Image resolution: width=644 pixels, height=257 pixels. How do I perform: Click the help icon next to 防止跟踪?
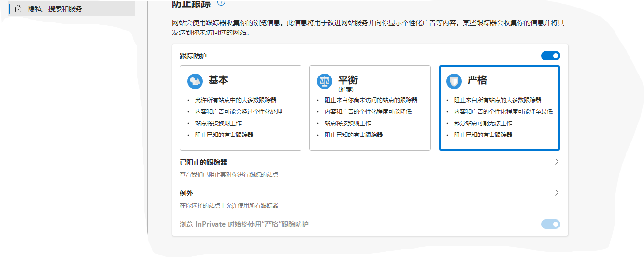tap(221, 2)
